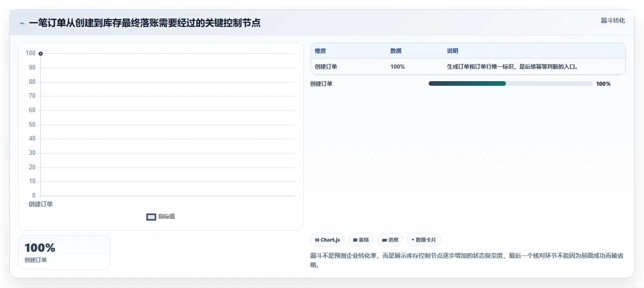The image size is (644, 288).
Task: Click the Chart.js tag
Action: click(328, 240)
